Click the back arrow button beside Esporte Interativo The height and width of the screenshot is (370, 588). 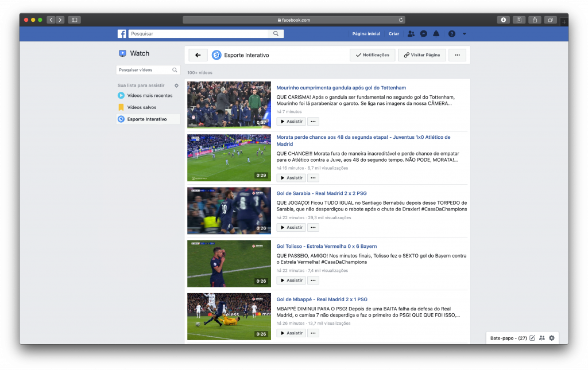point(198,55)
